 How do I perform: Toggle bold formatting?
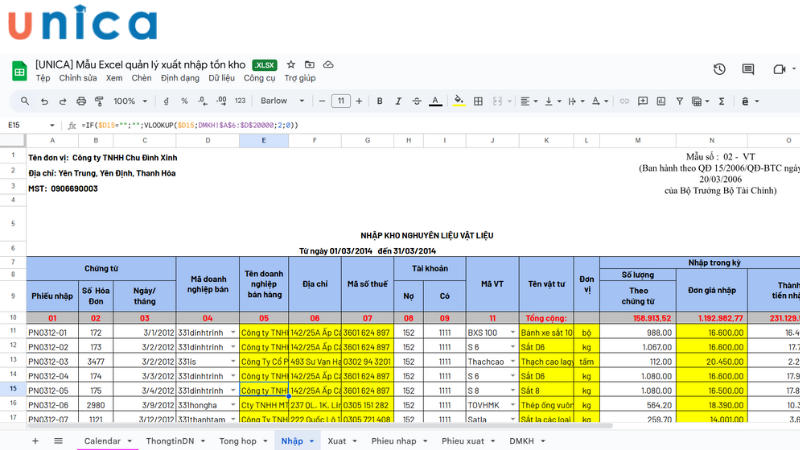pos(380,101)
